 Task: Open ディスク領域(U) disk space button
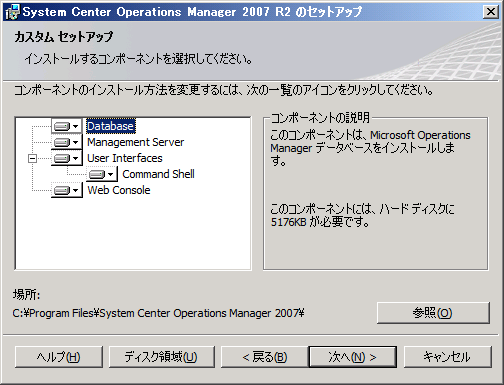[x=161, y=357]
